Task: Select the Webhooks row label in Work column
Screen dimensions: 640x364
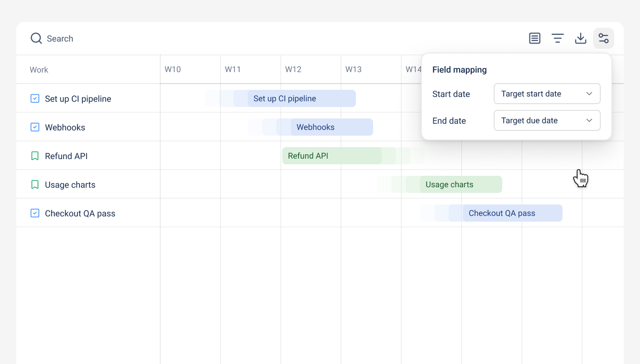Action: [x=65, y=128]
